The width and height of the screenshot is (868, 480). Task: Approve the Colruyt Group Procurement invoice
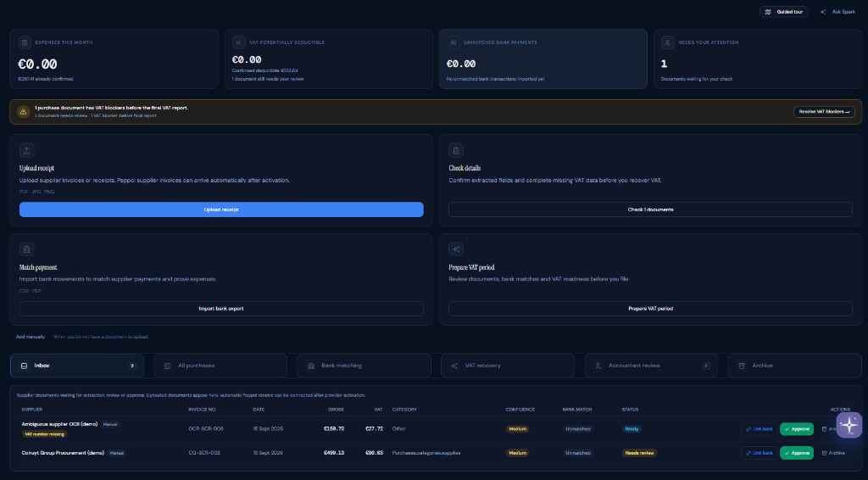(797, 453)
